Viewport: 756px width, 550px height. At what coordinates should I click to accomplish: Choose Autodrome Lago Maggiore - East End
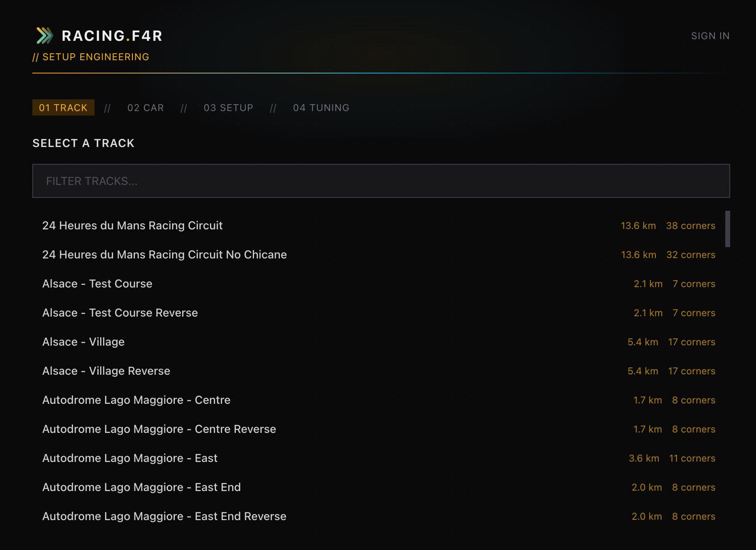click(141, 487)
